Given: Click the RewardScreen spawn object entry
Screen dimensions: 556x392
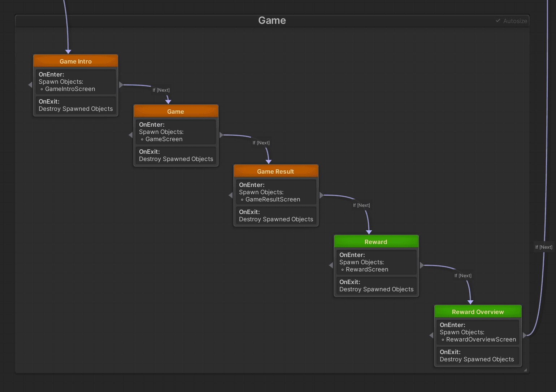Looking at the screenshot, I should click(367, 269).
